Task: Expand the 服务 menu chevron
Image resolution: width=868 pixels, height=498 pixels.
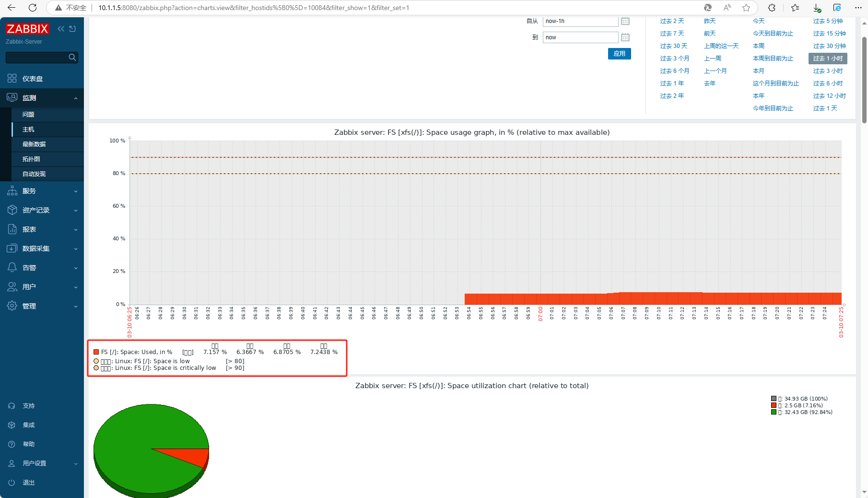Action: [76, 191]
